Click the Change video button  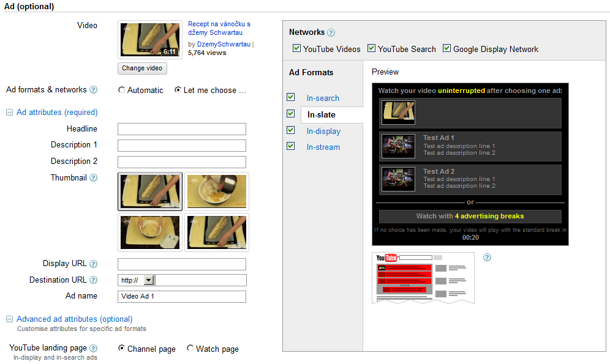click(142, 69)
